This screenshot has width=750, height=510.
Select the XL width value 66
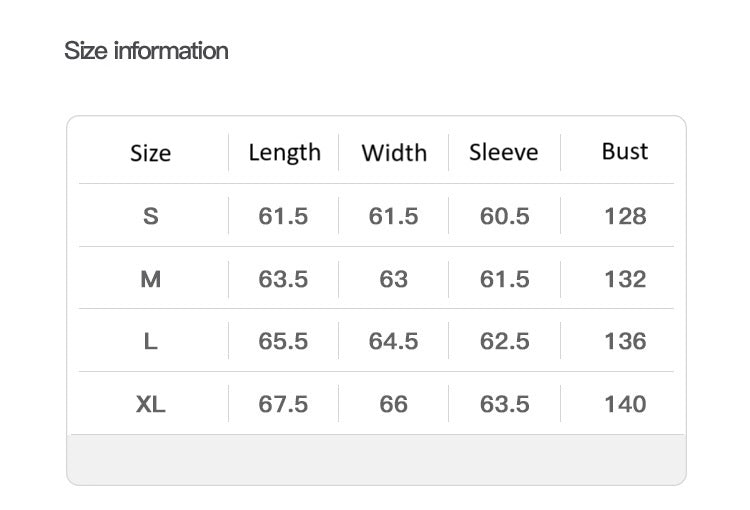(393, 404)
